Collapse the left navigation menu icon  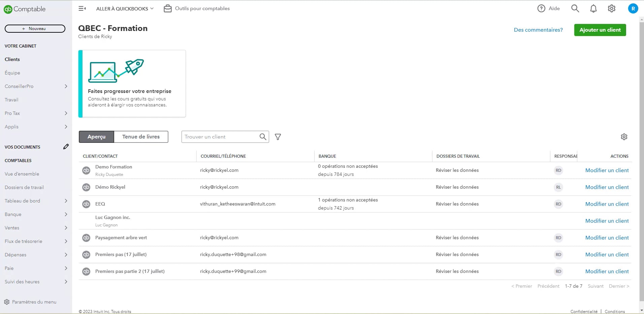[x=82, y=8]
